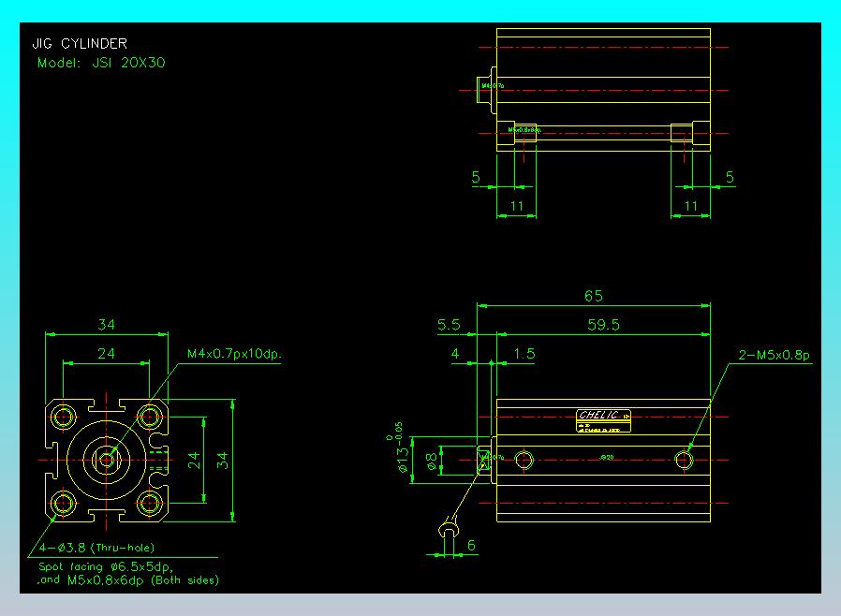
Task: Click the 59.5 body length dimension
Action: coord(602,325)
